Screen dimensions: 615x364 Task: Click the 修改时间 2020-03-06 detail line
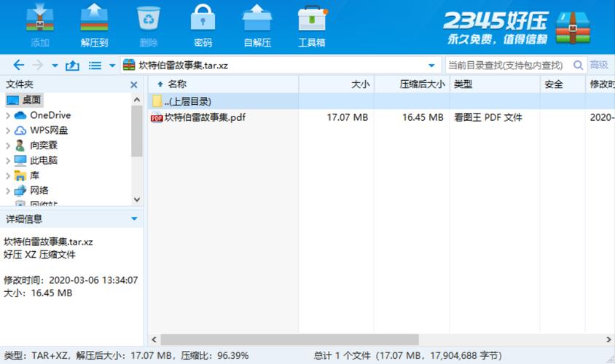coord(71,280)
